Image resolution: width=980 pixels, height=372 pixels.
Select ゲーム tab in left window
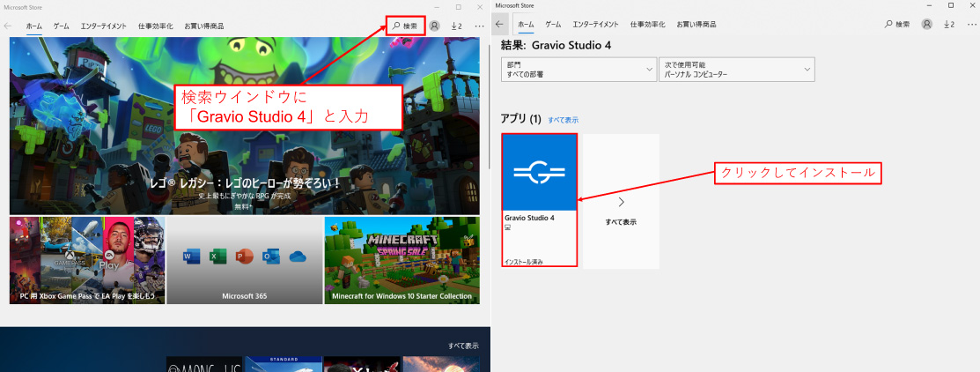point(62,26)
